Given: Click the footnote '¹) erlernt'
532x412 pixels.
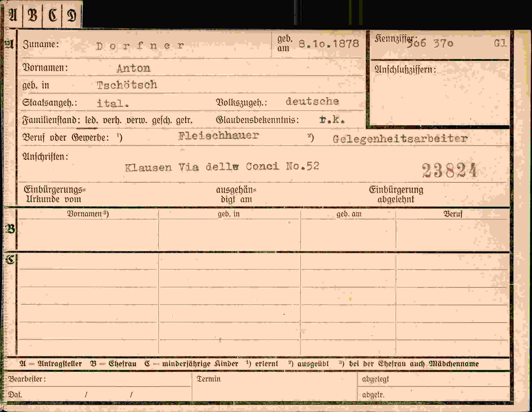Looking at the screenshot, I should coord(262,364).
